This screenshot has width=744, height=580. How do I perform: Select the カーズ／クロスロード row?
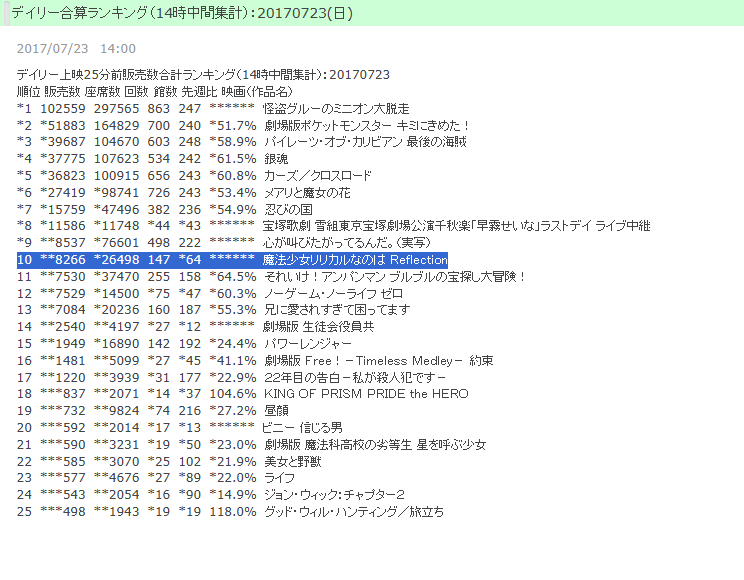[x=194, y=176]
